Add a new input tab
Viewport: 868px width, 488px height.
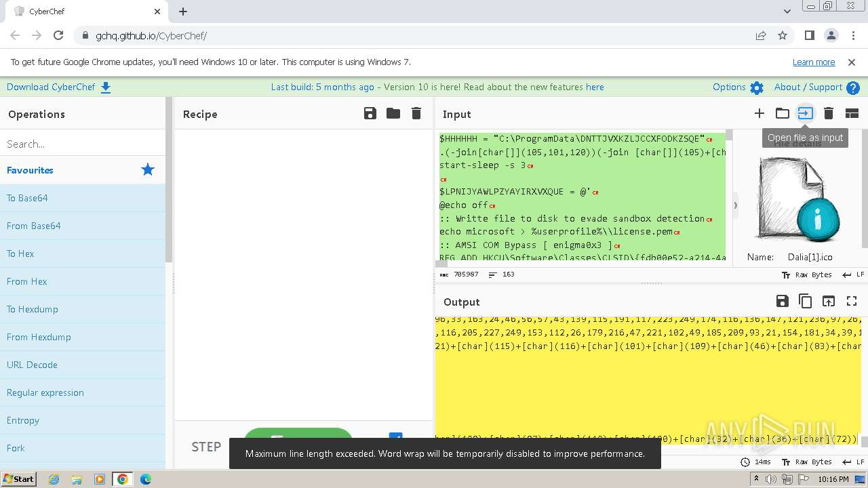(759, 114)
